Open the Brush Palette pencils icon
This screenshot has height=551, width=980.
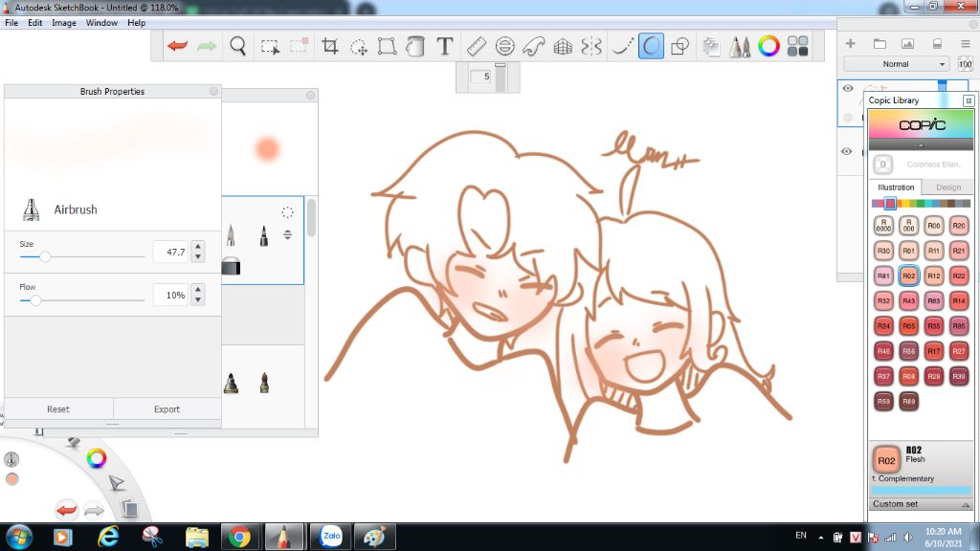click(740, 46)
